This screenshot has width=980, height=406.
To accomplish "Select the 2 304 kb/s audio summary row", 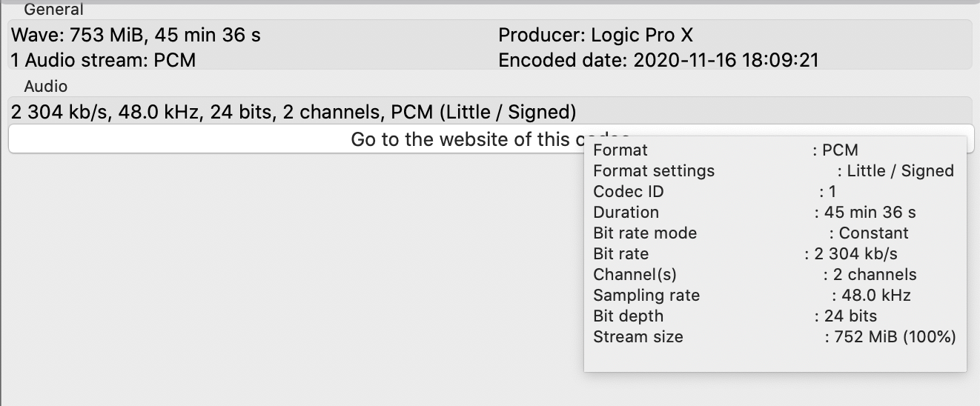I will [294, 112].
